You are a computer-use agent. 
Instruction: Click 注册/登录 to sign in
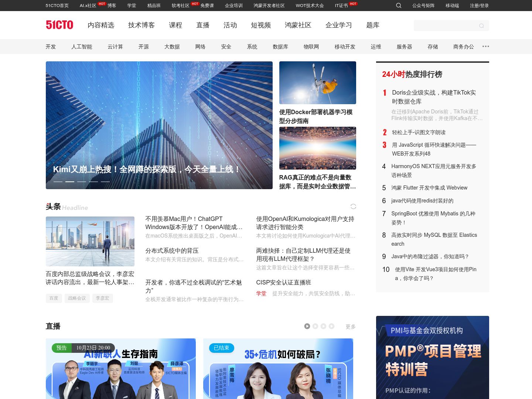(x=479, y=6)
